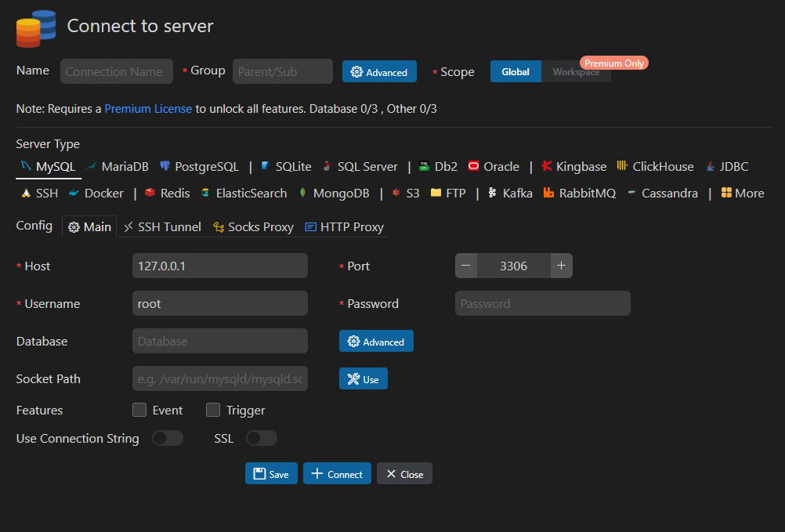Click the Premium Only badge

click(614, 63)
